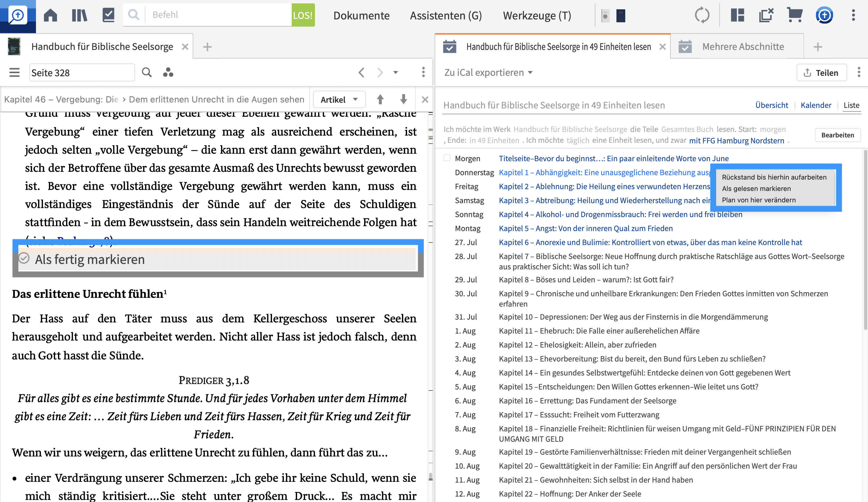Open 'Kapitel 6 – Anorexie und Bulimie' reading link
The width and height of the screenshot is (868, 502).
pos(650,242)
